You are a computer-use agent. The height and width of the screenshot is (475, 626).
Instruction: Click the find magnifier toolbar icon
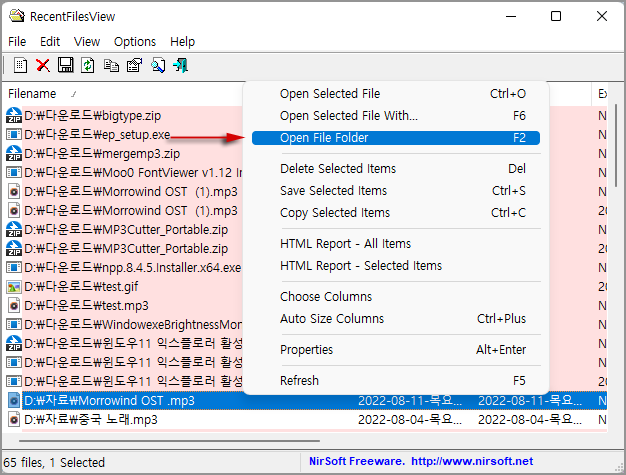(x=158, y=65)
